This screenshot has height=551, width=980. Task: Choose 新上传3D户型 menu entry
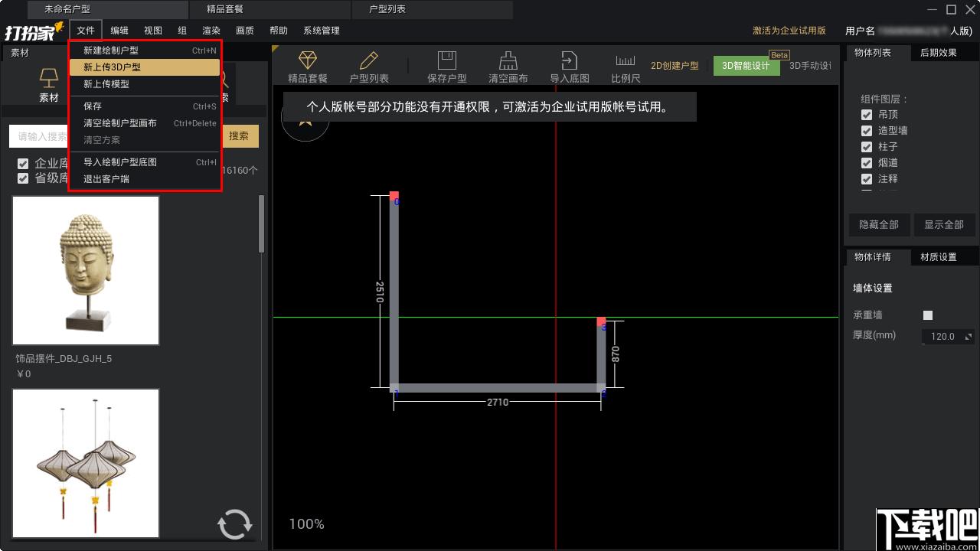pyautogui.click(x=145, y=67)
